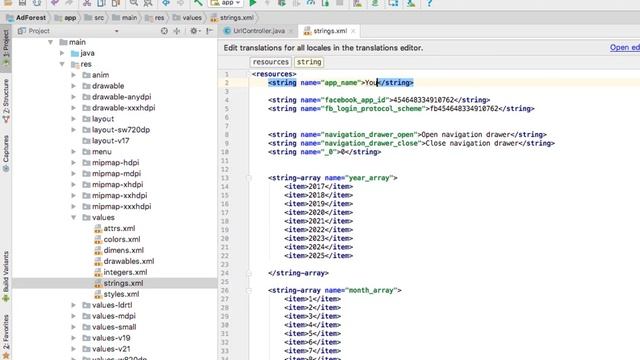This screenshot has height=360, width=640.
Task: Expand the layout-sw720dp folder
Action: [73, 130]
